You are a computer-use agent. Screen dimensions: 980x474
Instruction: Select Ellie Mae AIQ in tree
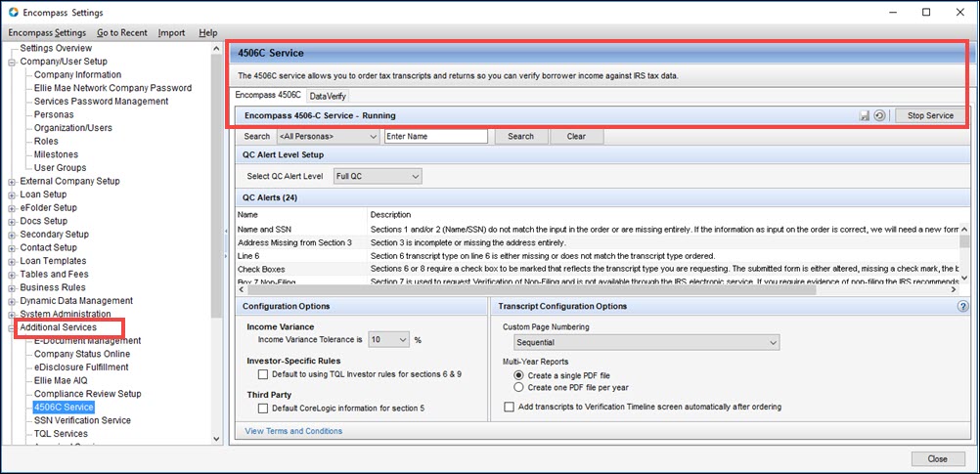pyautogui.click(x=61, y=380)
